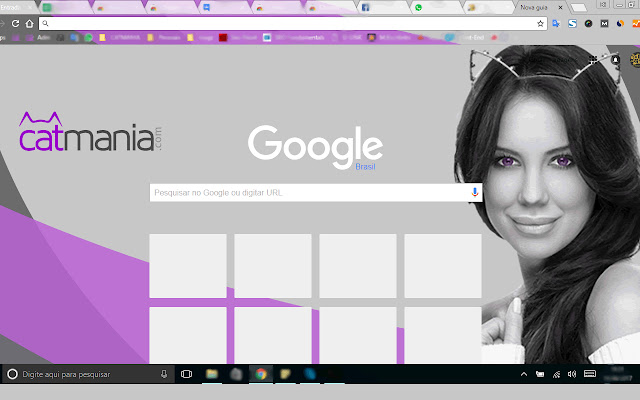The width and height of the screenshot is (640, 400).
Task: Open the blue bird icon bookmark
Action: tap(449, 38)
